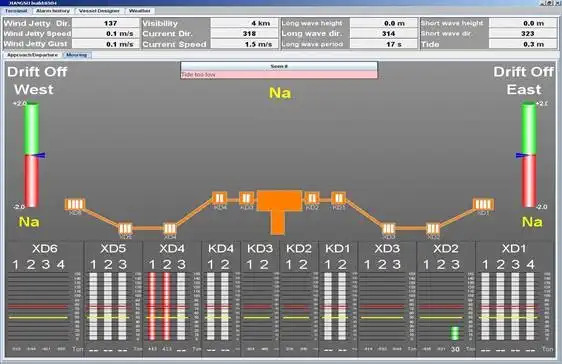Image resolution: width=562 pixels, height=364 pixels.
Task: Click the KD4 dolphin icon on diagram
Action: point(219,198)
